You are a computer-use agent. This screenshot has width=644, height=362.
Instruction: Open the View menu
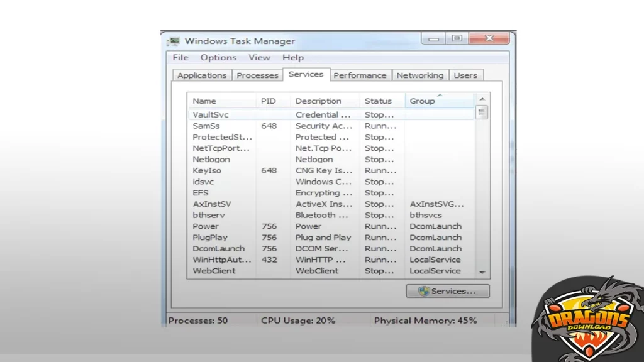pos(259,57)
